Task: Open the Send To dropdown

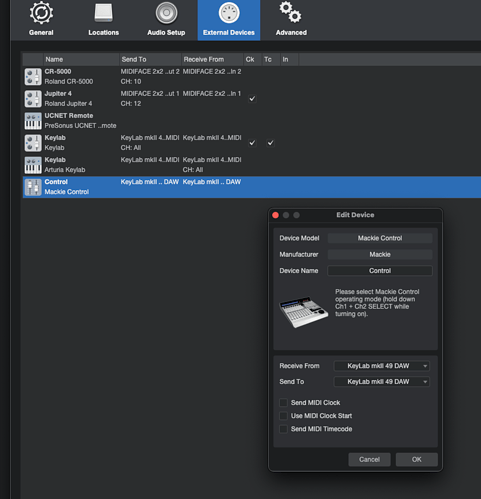Action: 382,382
